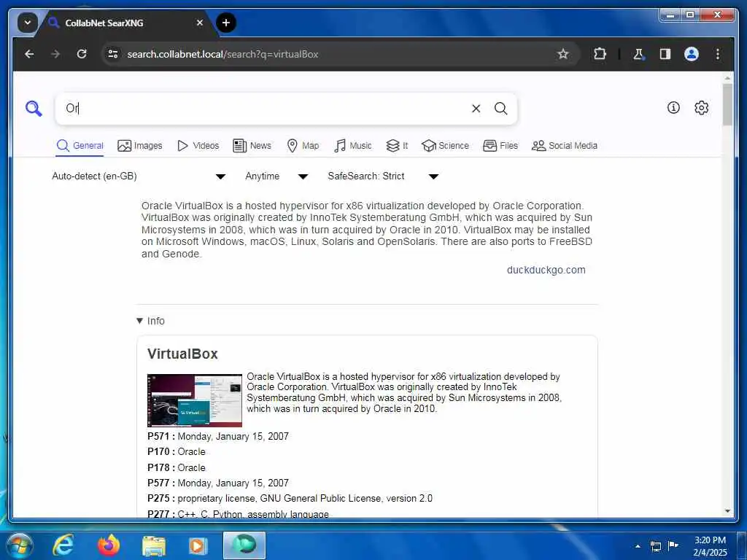The image size is (747, 560).
Task: Open SearXNG preferences gear icon
Action: coord(701,108)
